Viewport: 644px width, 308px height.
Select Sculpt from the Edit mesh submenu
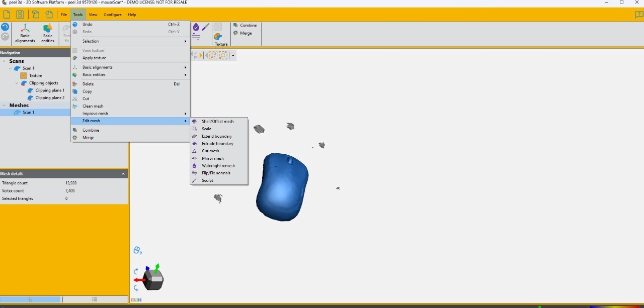[206, 180]
